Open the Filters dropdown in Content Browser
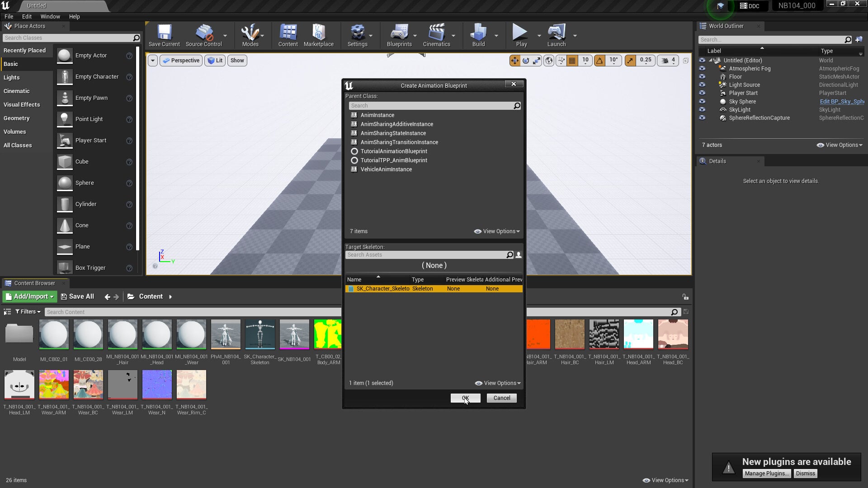 [28, 312]
